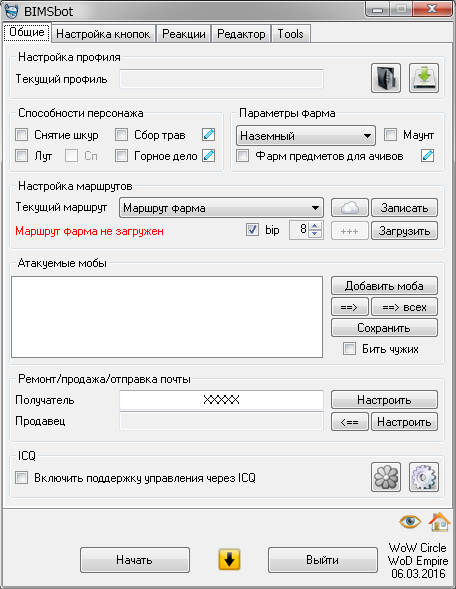
Task: Click pencil icon for achievement items farm
Action: (x=427, y=156)
